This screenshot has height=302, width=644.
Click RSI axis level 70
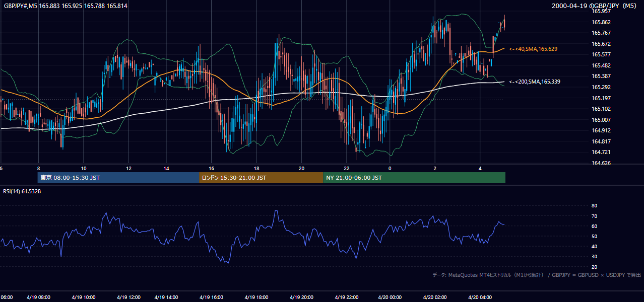tap(594, 216)
